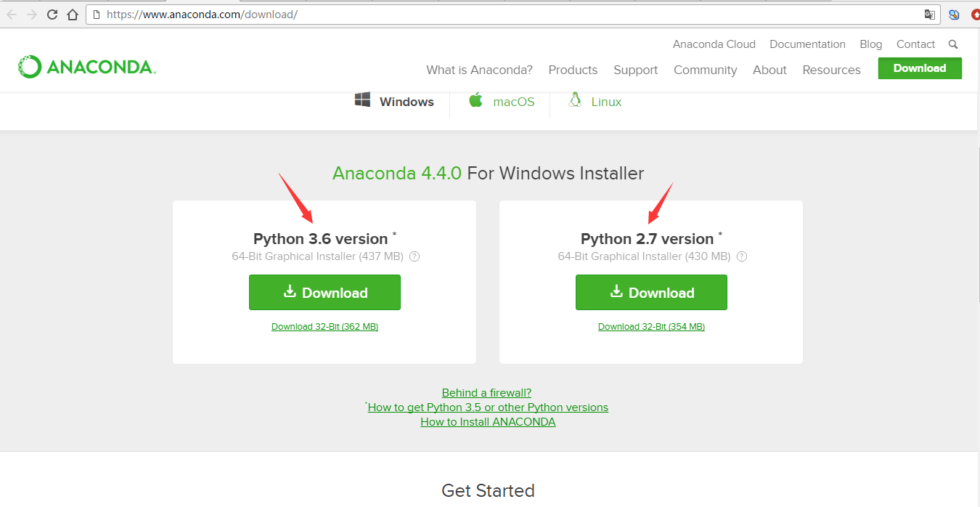Viewport: 980px width, 507px height.
Task: Select the macOS apple icon
Action: [475, 100]
